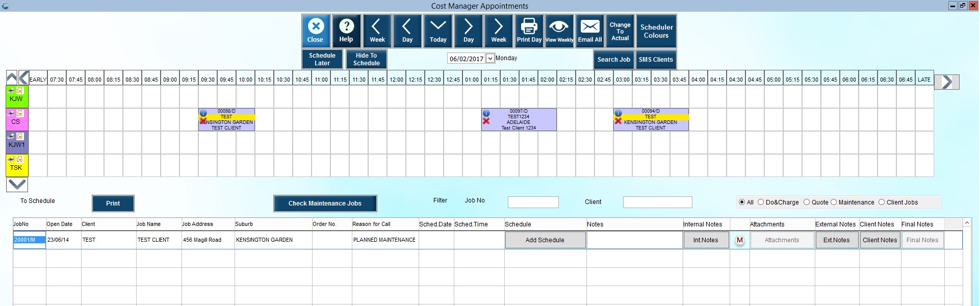The image size is (980, 306).
Task: Click the Client filter input field
Action: [658, 202]
